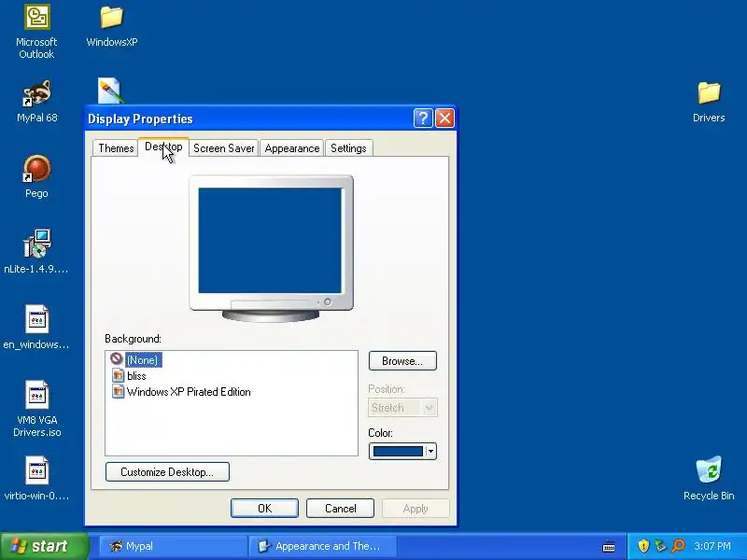Image resolution: width=747 pixels, height=560 pixels.
Task: Click the Cancel button
Action: (340, 509)
